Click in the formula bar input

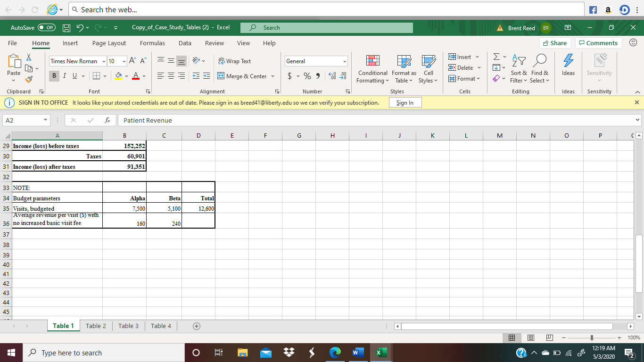tap(375, 121)
